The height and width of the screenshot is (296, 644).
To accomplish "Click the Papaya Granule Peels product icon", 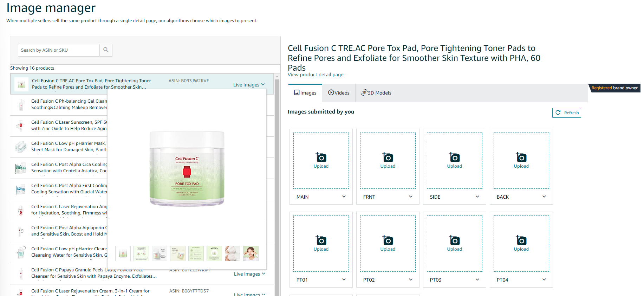I will pos(21,274).
